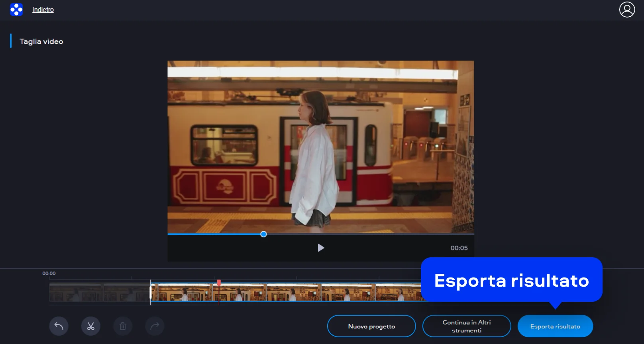Click the white trim handle on timeline
The image size is (644, 344).
(151, 293)
